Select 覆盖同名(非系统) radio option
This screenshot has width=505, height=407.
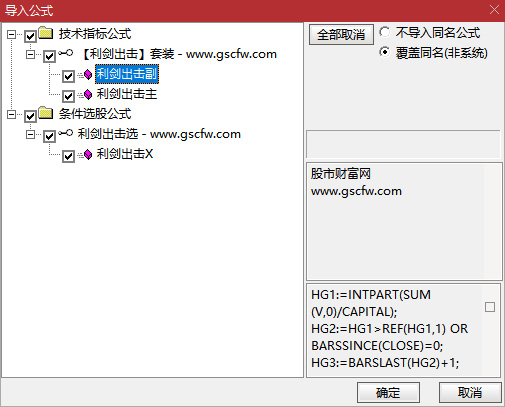point(385,52)
